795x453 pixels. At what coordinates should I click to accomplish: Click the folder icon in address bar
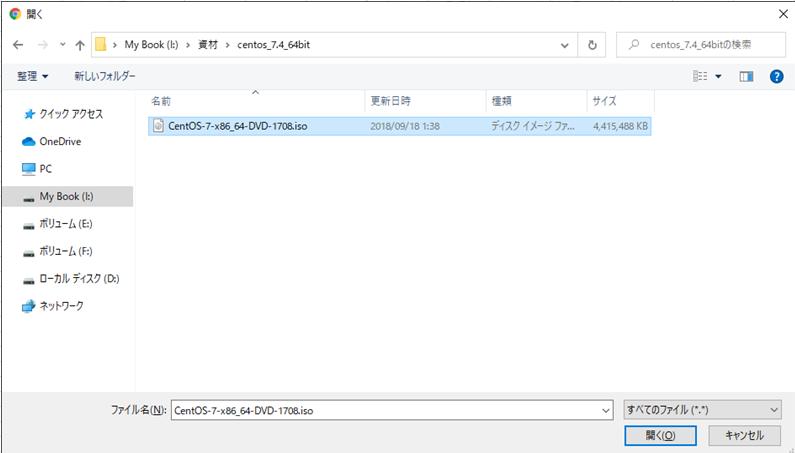(x=101, y=45)
